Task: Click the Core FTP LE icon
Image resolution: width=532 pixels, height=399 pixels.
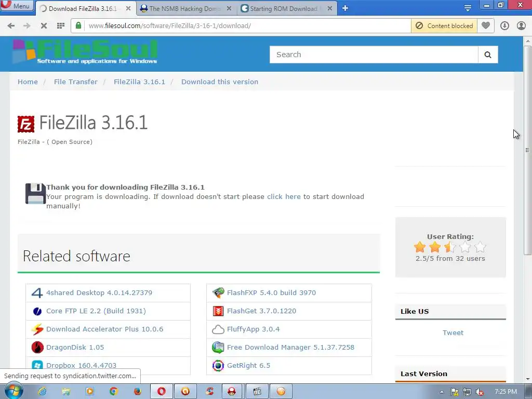Action: click(37, 311)
